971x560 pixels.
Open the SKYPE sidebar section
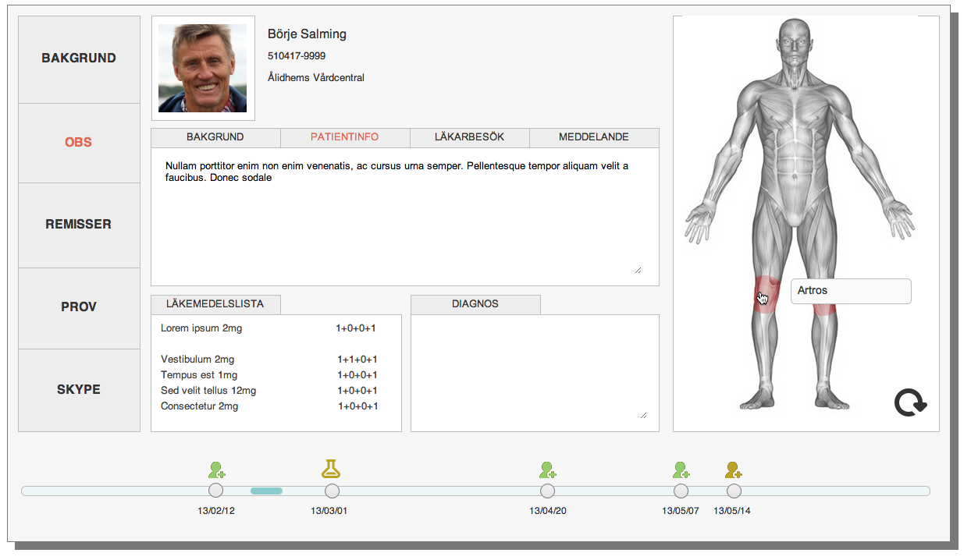(x=79, y=390)
